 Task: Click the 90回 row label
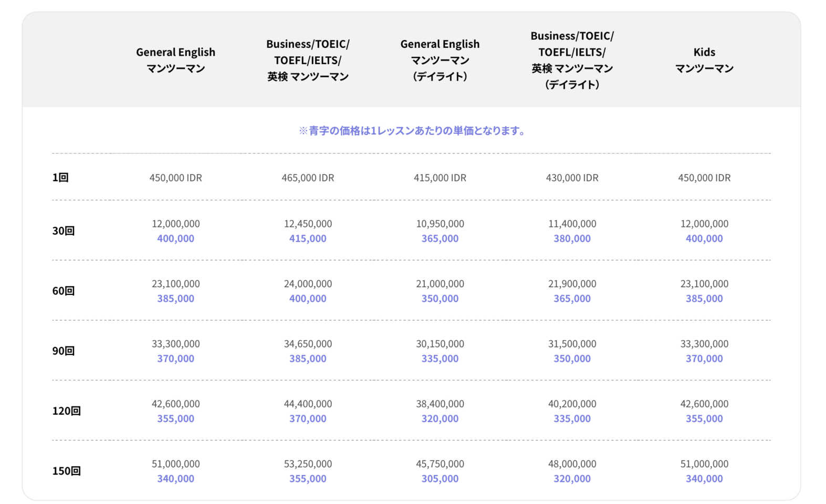pyautogui.click(x=63, y=351)
